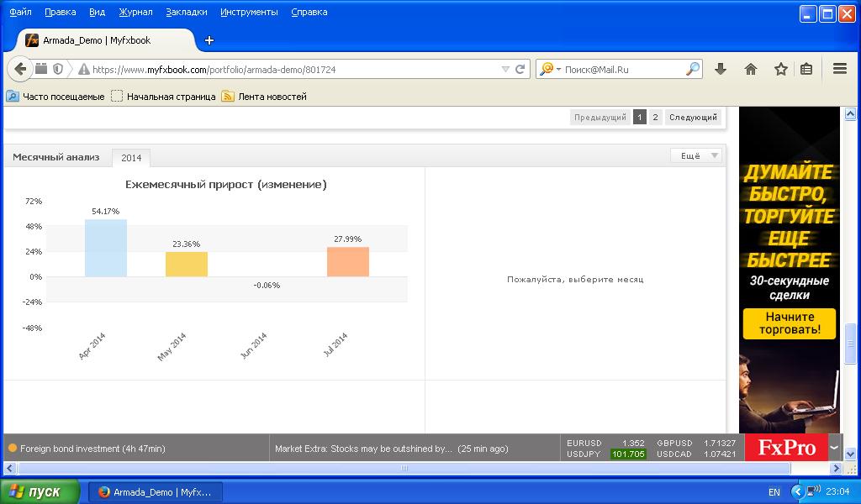This screenshot has height=504, width=861.
Task: Click the Часто посещаемые bookmark icon
Action: tap(12, 96)
